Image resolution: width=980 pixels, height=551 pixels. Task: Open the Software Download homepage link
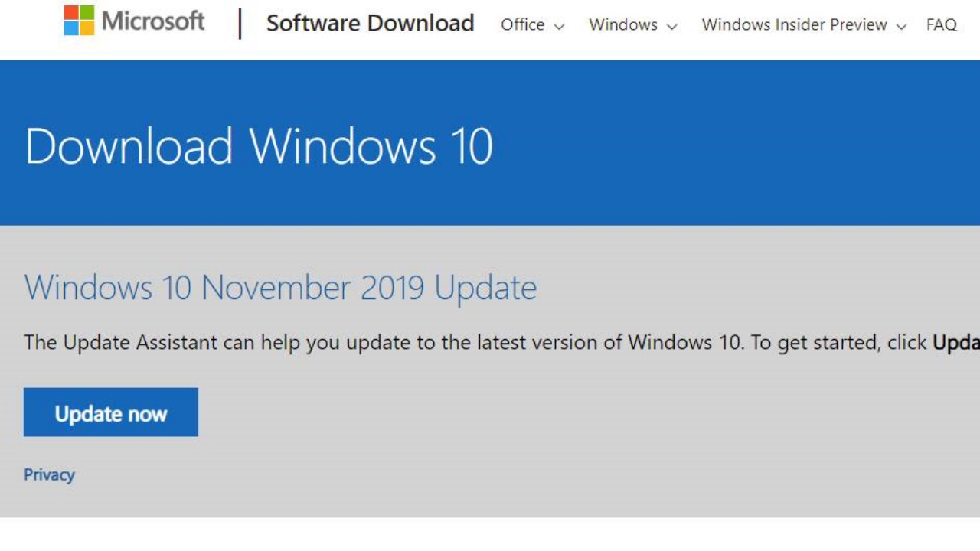(x=370, y=24)
